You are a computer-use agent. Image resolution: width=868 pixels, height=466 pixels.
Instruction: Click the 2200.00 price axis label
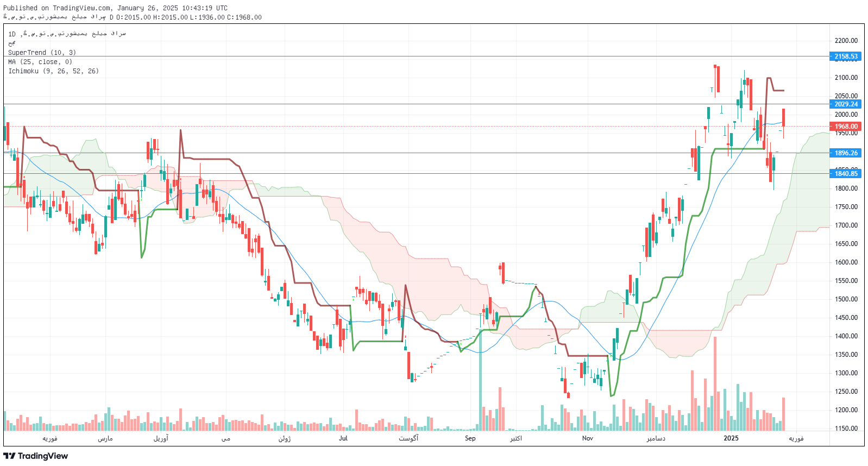coord(846,41)
